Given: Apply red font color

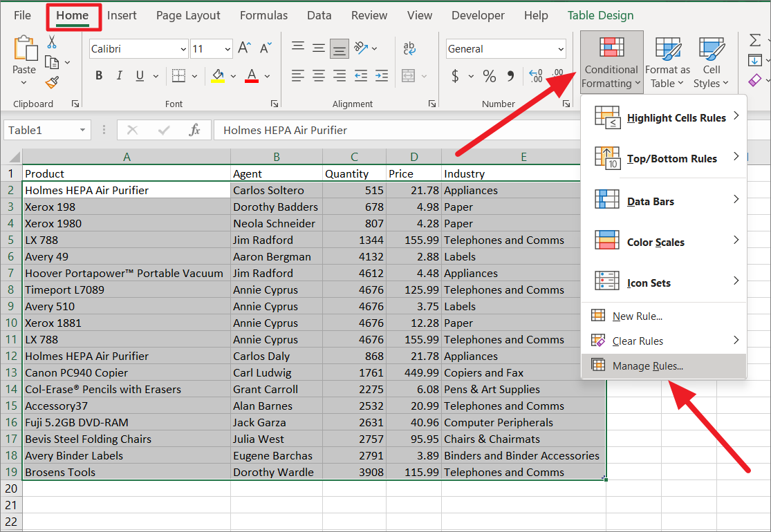Looking at the screenshot, I should 252,75.
